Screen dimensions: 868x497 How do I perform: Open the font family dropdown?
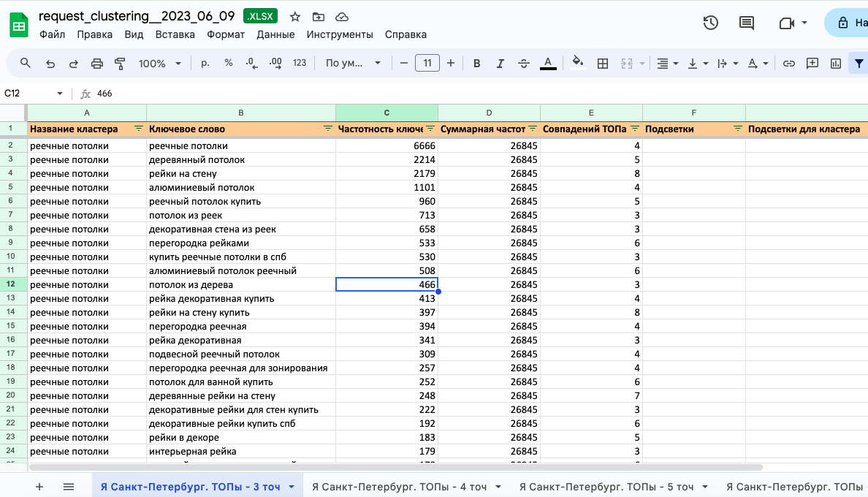pyautogui.click(x=353, y=63)
